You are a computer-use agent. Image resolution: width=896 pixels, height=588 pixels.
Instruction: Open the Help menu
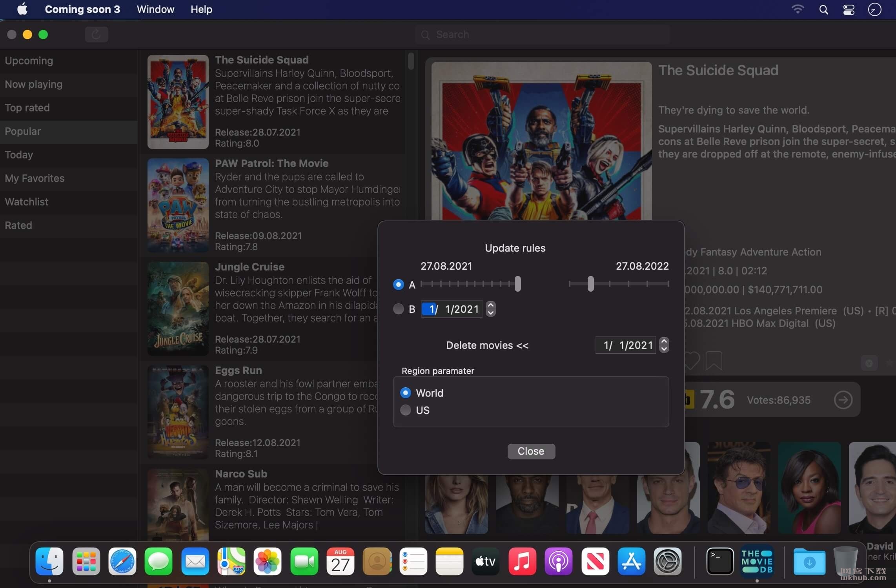201,9
